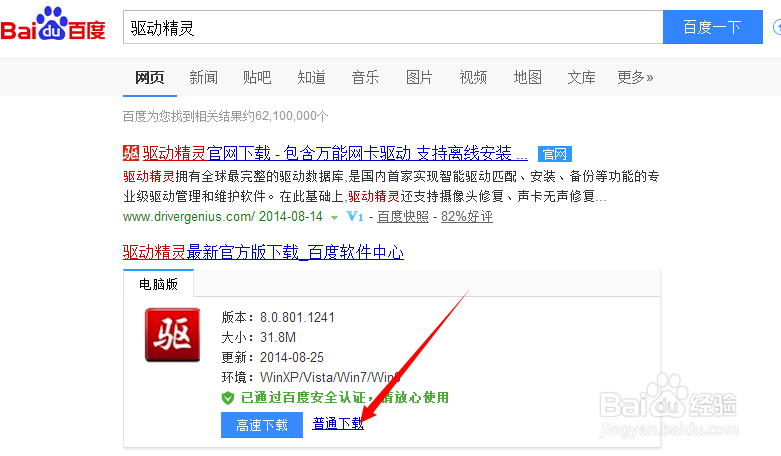Click the green security shield icon

tap(228, 398)
